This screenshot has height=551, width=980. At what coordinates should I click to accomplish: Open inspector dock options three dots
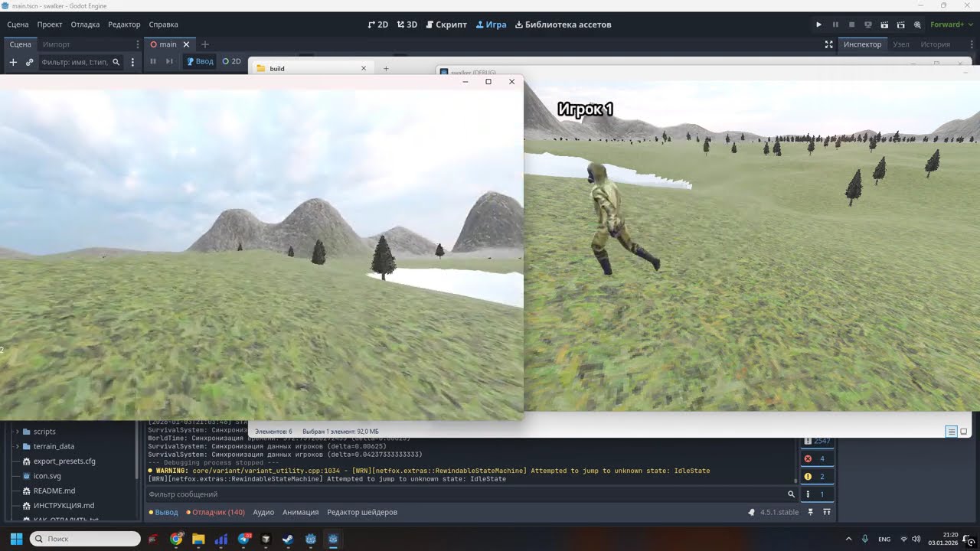click(x=972, y=44)
